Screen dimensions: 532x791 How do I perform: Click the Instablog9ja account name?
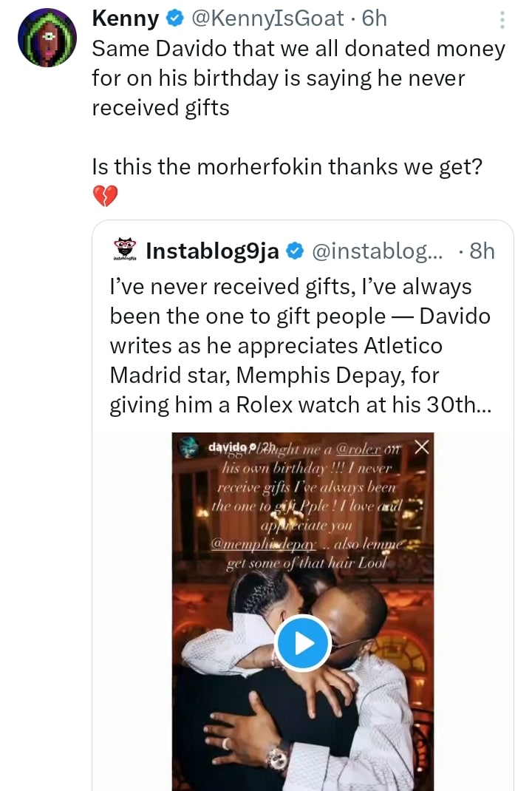coord(213,251)
